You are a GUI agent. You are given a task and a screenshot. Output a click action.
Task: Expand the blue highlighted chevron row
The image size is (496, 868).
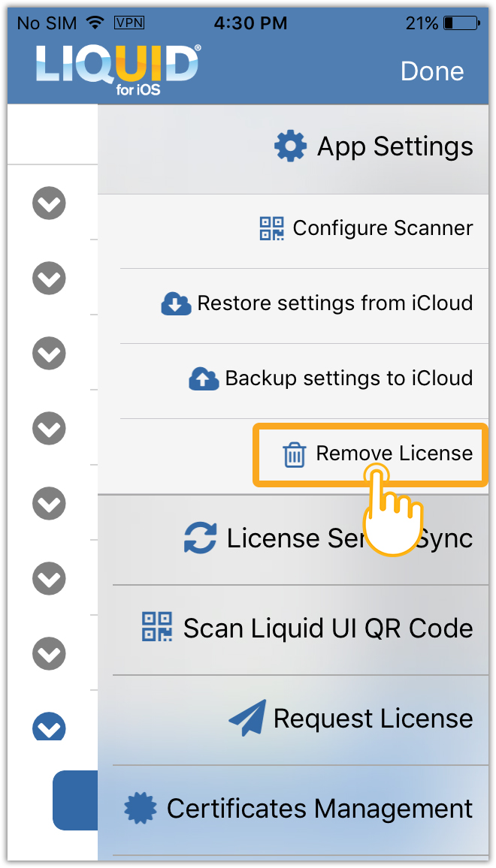pyautogui.click(x=50, y=728)
